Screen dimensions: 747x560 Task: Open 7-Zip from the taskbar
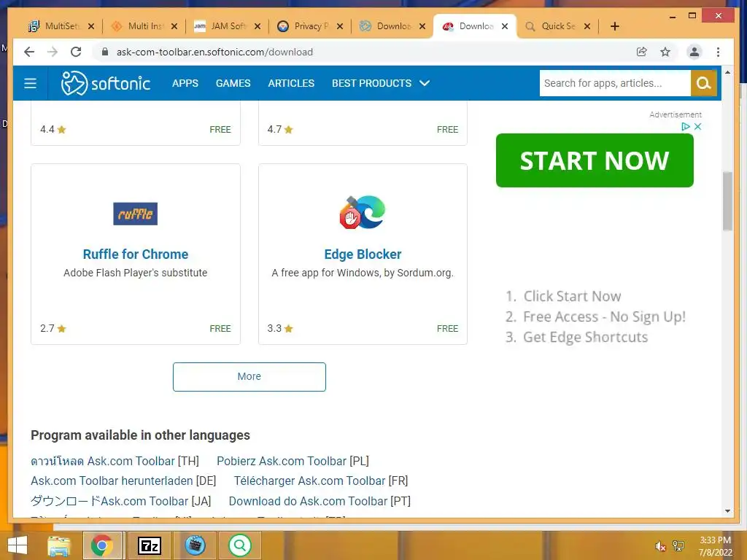pyautogui.click(x=150, y=545)
